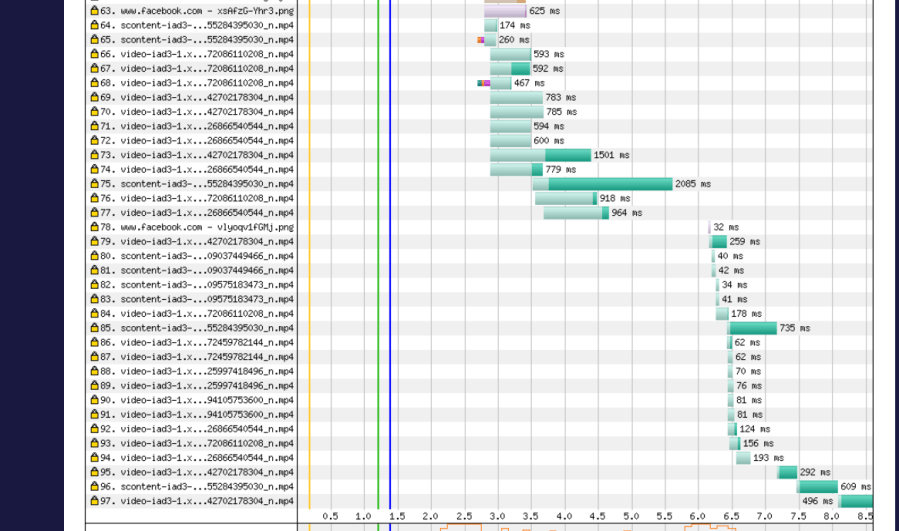
Task: Click the lock icon on request 63
Action: pyautogui.click(x=94, y=11)
